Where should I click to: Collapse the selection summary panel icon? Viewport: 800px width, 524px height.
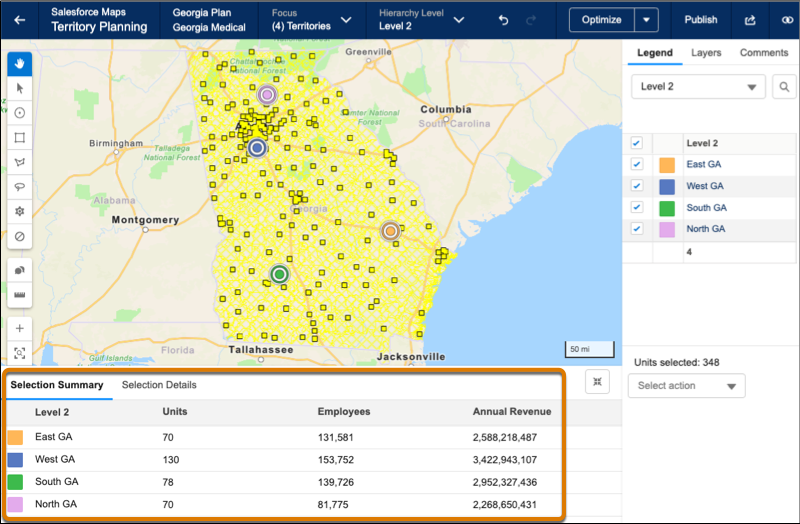tap(597, 382)
